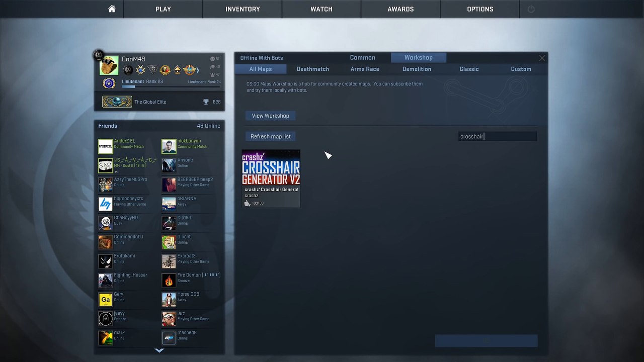Viewport: 644px width, 362px height.
Task: Click the Refresh map list button
Action: pyautogui.click(x=271, y=136)
